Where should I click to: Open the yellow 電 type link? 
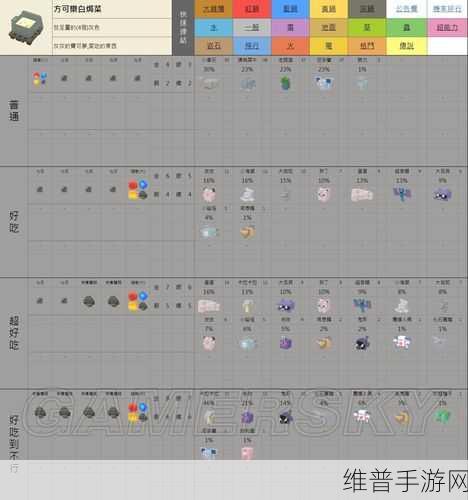tap(329, 46)
